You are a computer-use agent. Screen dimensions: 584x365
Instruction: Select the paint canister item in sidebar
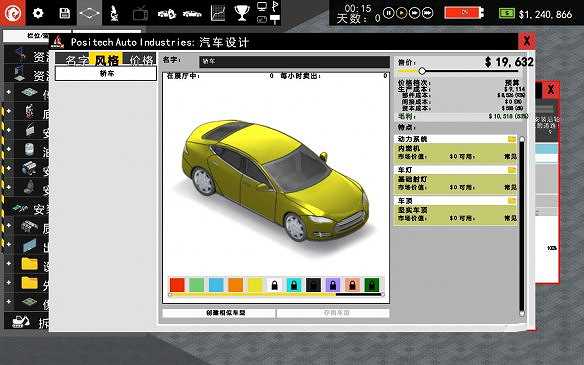pos(29,149)
